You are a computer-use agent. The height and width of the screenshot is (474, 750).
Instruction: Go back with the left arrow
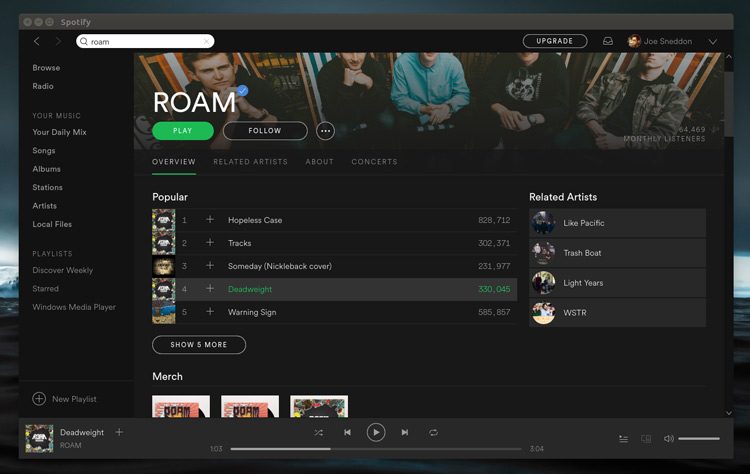[37, 42]
